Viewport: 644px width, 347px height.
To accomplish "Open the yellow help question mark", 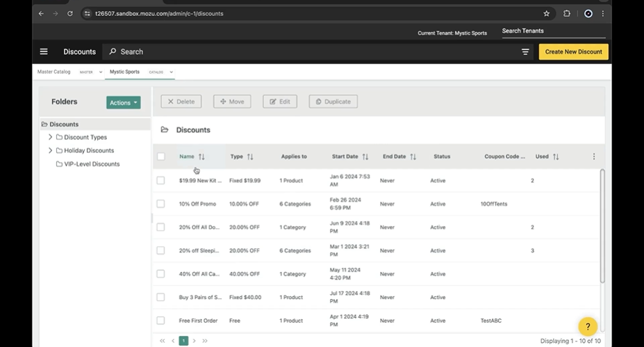I will 588,326.
